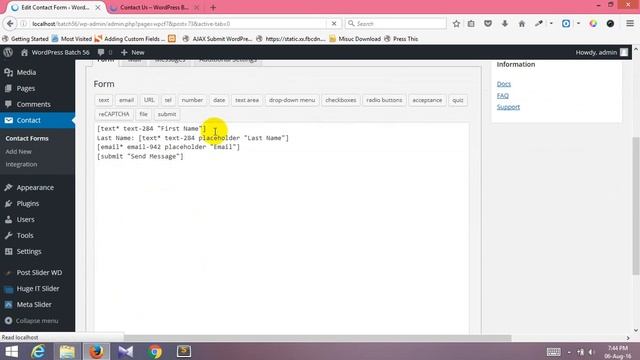Switch to the Contact Us browser tab
This screenshot has height=360, width=640.
pyautogui.click(x=154, y=7)
